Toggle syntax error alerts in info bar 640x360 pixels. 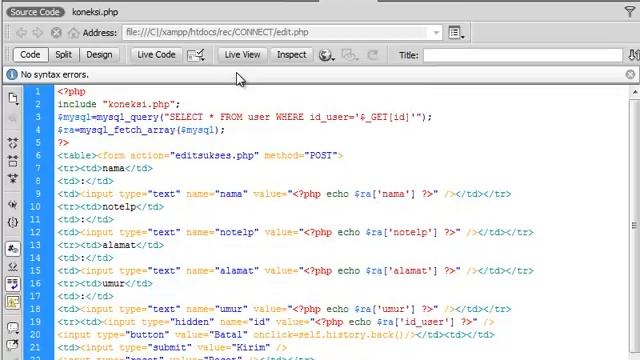tap(13, 302)
